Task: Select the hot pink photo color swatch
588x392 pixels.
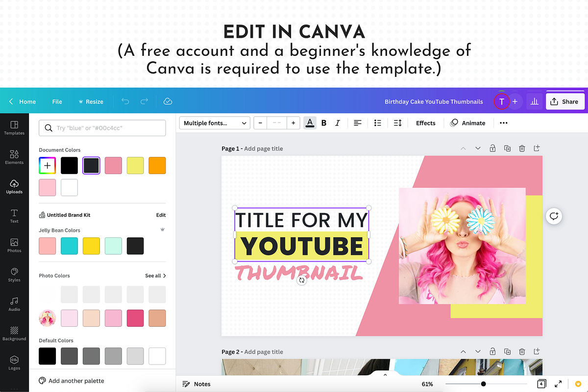Action: pyautogui.click(x=135, y=318)
